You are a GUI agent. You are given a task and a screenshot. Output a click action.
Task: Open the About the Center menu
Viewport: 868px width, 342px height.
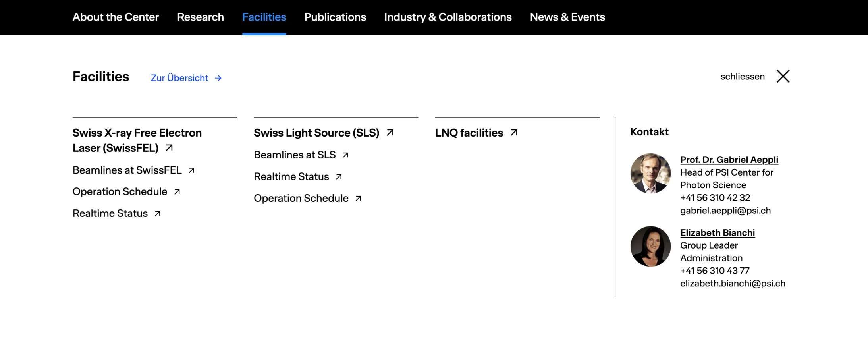point(116,17)
